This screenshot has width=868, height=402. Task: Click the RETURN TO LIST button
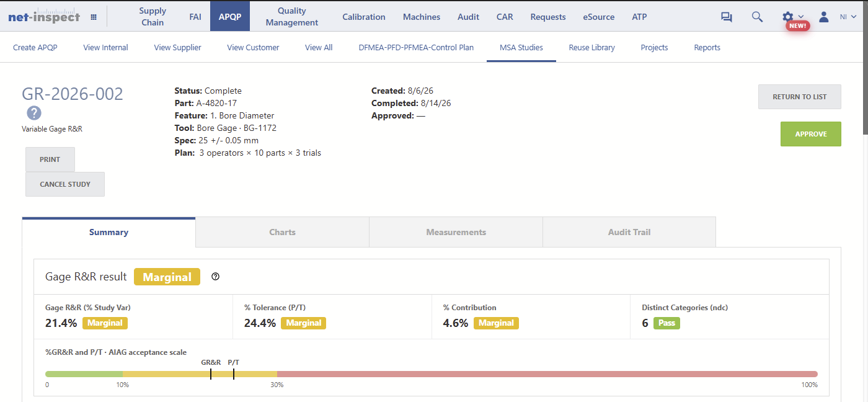coord(800,97)
